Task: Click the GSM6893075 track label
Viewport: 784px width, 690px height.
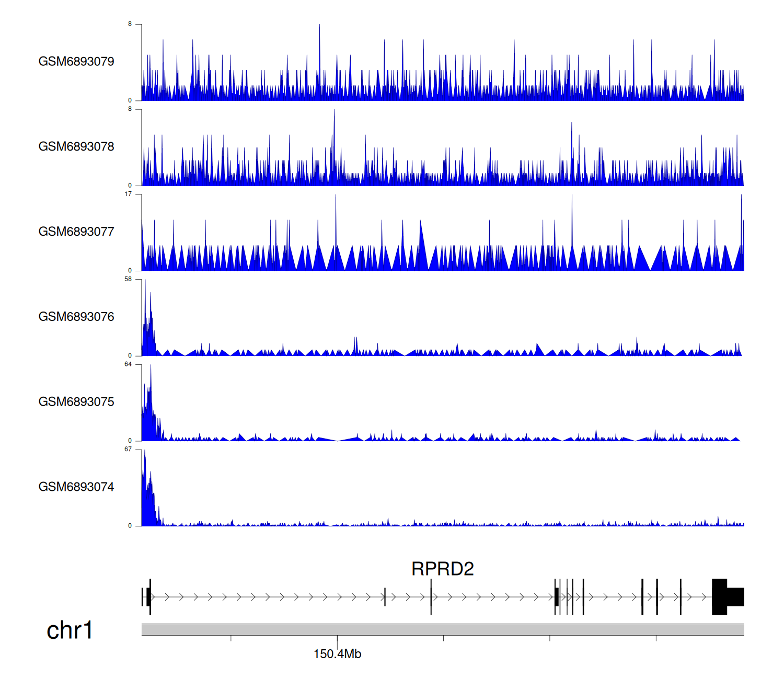Action: [x=76, y=402]
